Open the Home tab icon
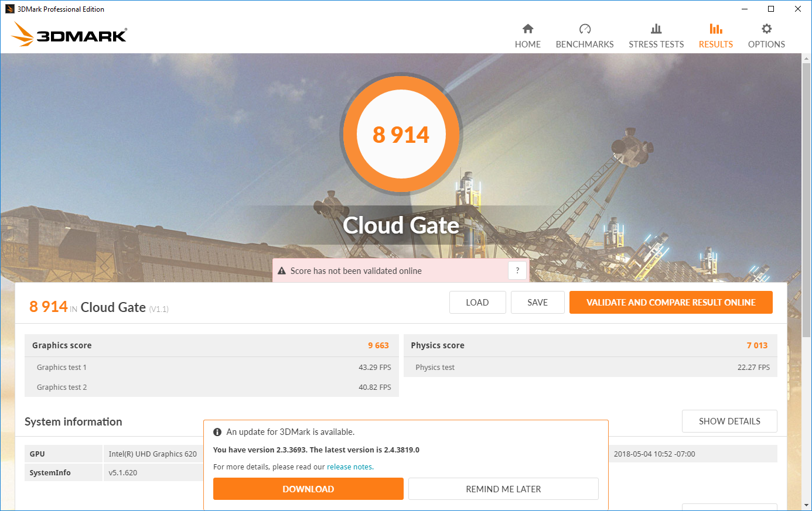 (528, 29)
